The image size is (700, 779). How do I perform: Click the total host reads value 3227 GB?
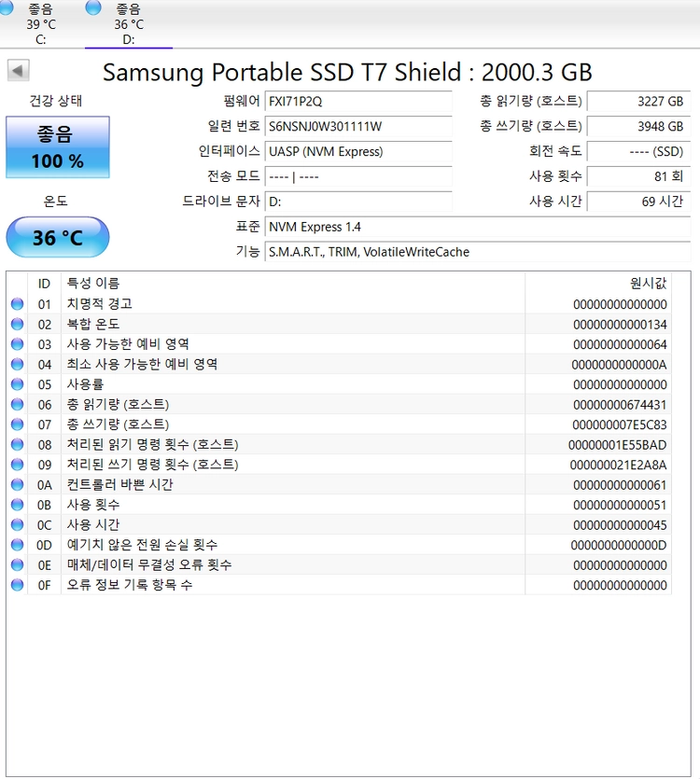pos(638,102)
